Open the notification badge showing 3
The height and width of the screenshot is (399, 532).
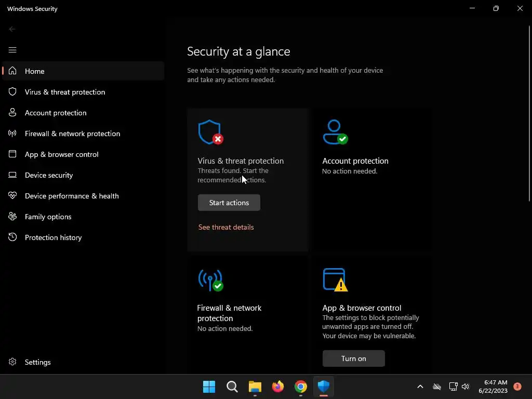517,387
